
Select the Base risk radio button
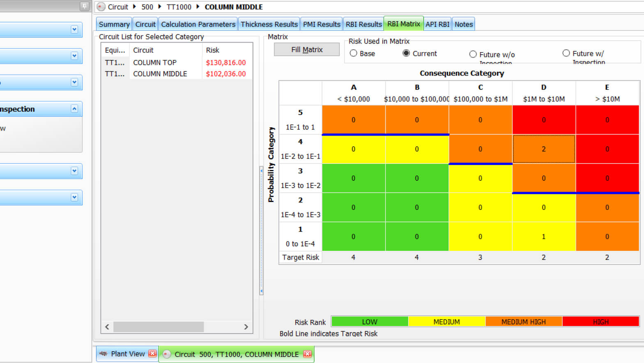353,53
